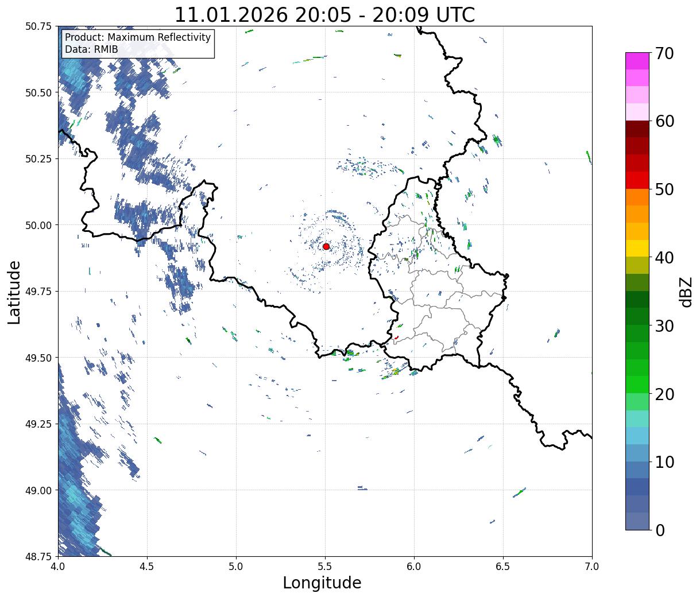This screenshot has height=597, width=700.
Task: Click the red radar location marker
Action: [x=326, y=246]
